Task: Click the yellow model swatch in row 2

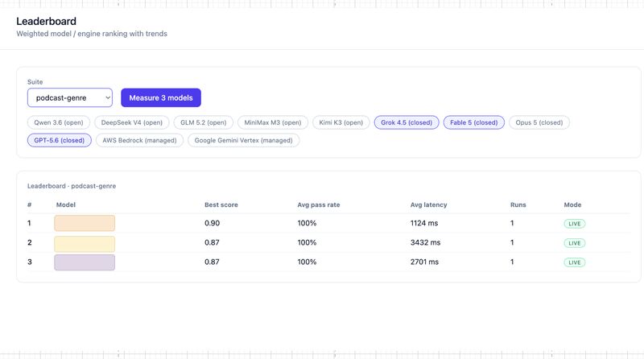Action: click(x=85, y=244)
